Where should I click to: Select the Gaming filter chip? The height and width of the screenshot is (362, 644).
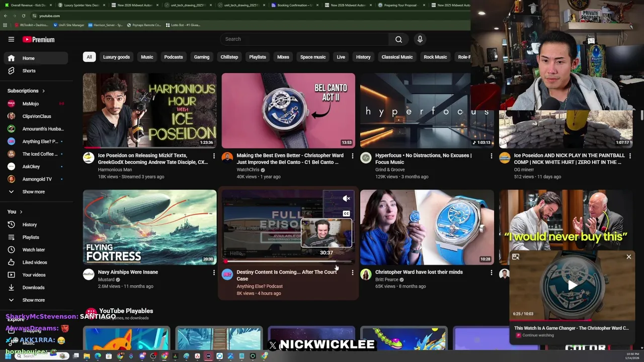pyautogui.click(x=202, y=57)
